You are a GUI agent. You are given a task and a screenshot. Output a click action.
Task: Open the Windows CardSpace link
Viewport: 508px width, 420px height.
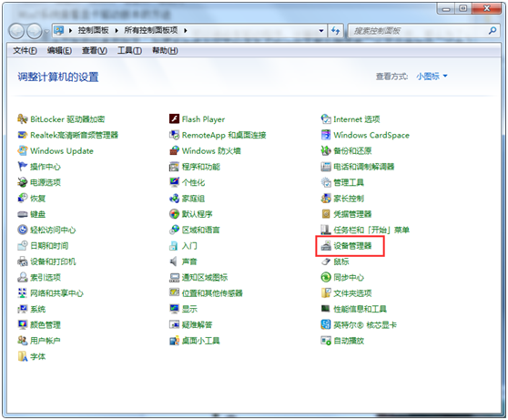point(371,135)
